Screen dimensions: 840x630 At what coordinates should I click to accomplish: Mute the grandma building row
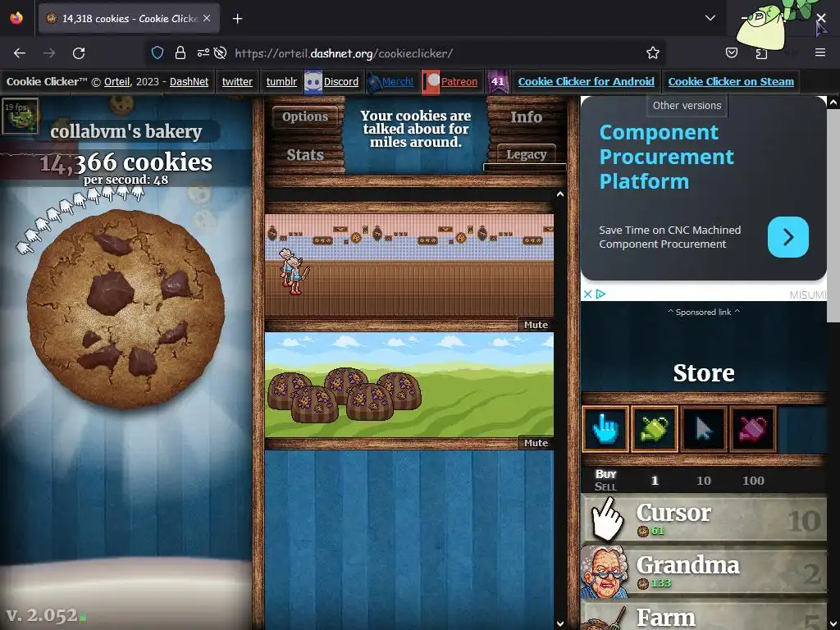[x=536, y=325]
